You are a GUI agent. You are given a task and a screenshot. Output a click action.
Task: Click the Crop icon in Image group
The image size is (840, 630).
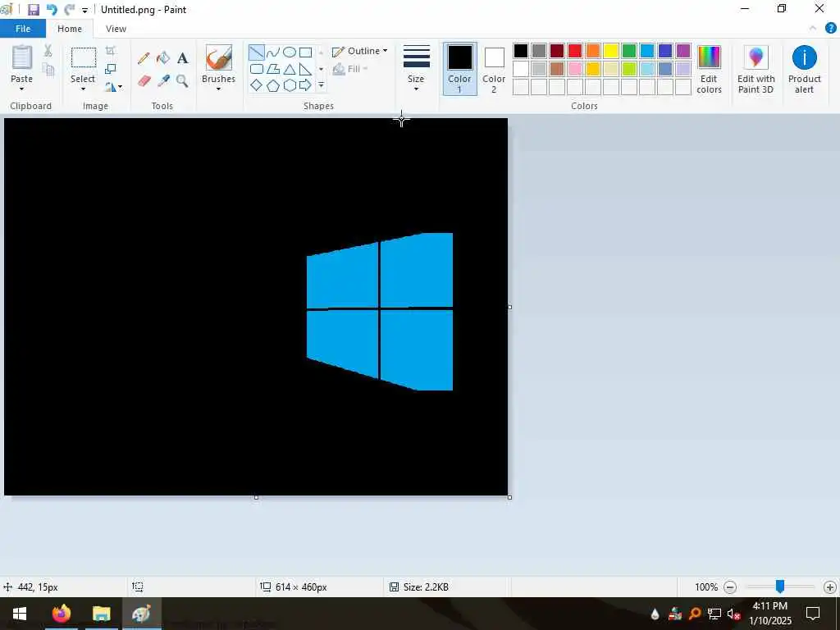click(111, 51)
